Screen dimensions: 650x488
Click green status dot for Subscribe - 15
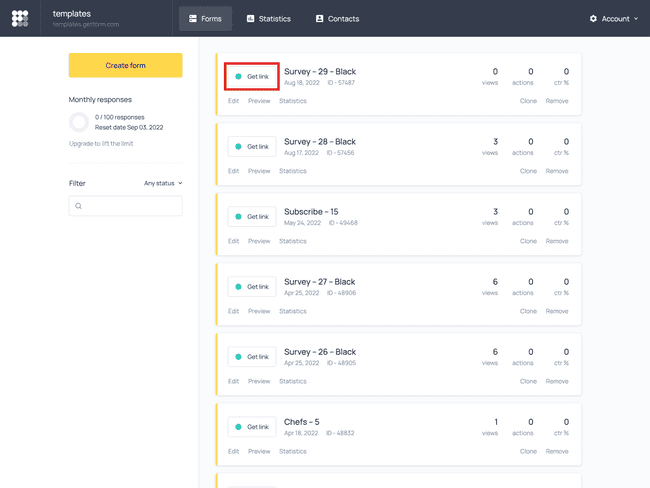point(238,216)
